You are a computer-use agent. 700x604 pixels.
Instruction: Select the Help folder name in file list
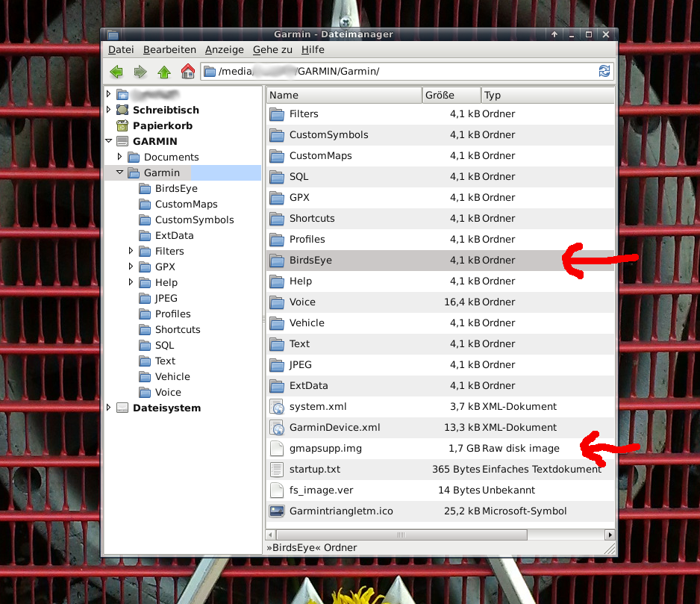pos(301,281)
